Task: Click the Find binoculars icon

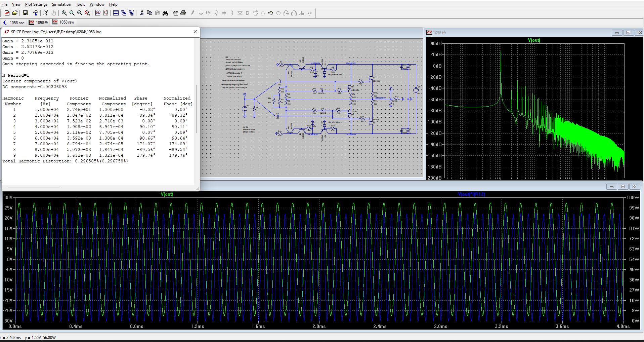Action: coord(165,13)
